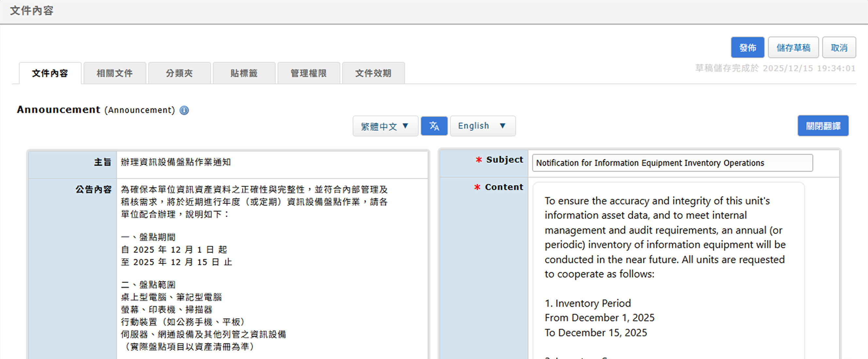Click the blue translate icon button
Viewport: 868px width, 359px height.
tap(434, 126)
